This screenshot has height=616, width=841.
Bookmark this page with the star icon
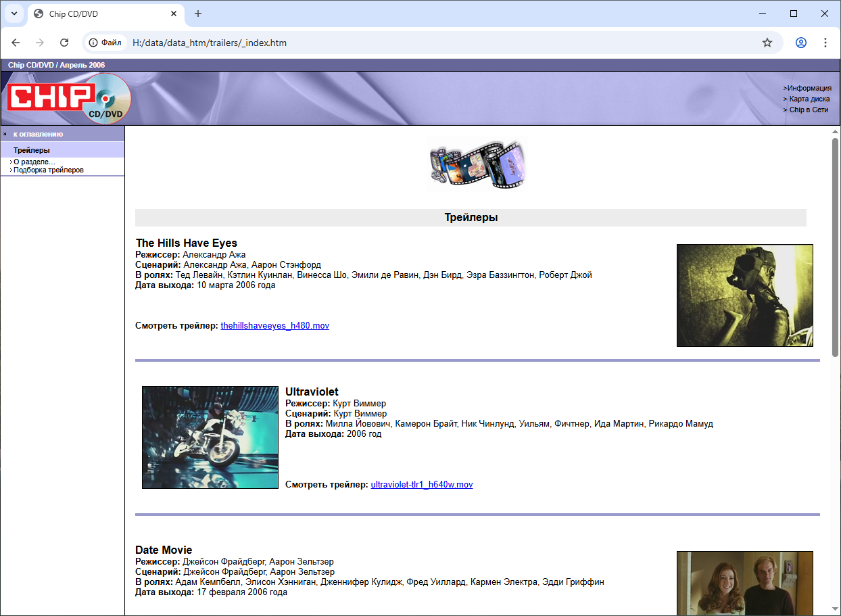click(767, 43)
